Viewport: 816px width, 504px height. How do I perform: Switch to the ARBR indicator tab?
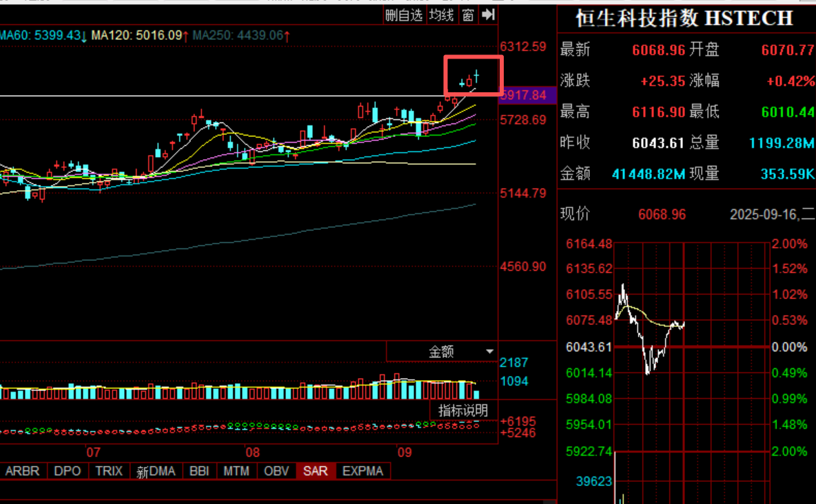pyautogui.click(x=22, y=471)
